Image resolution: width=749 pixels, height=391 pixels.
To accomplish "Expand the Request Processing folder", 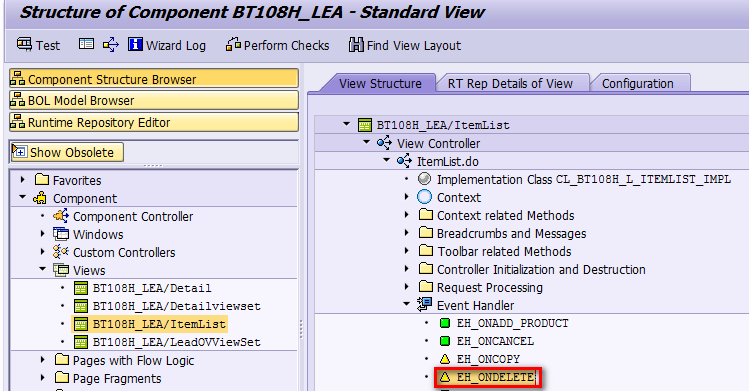I will tap(407, 287).
